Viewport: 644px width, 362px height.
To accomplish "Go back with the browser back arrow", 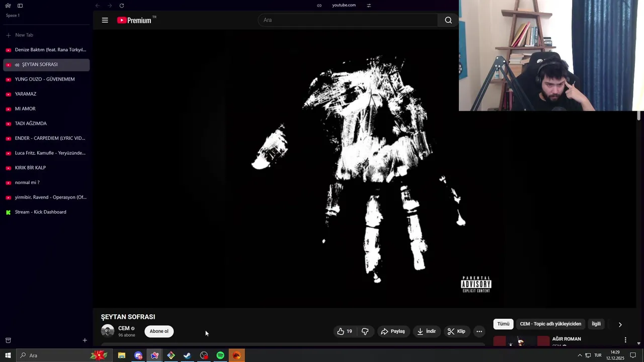I will pos(98,6).
